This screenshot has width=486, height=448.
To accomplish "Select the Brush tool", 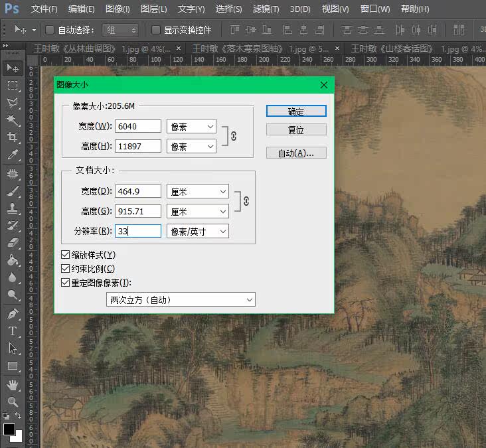I will coord(13,191).
